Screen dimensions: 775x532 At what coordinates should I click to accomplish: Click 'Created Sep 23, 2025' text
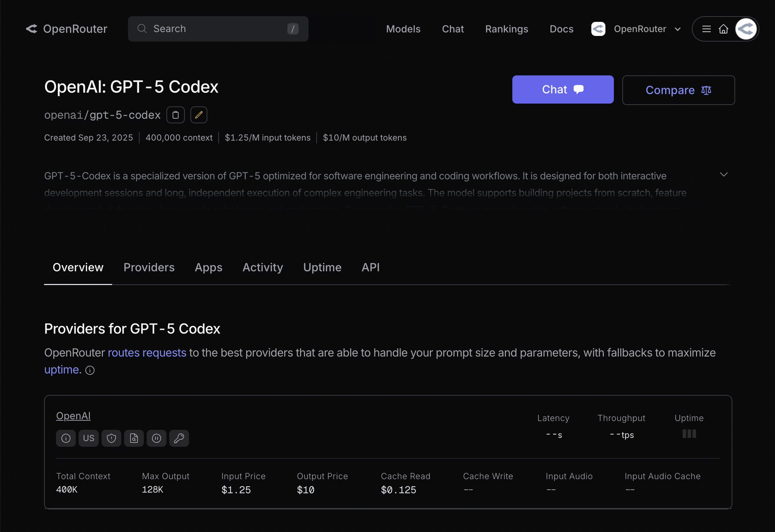[89, 138]
